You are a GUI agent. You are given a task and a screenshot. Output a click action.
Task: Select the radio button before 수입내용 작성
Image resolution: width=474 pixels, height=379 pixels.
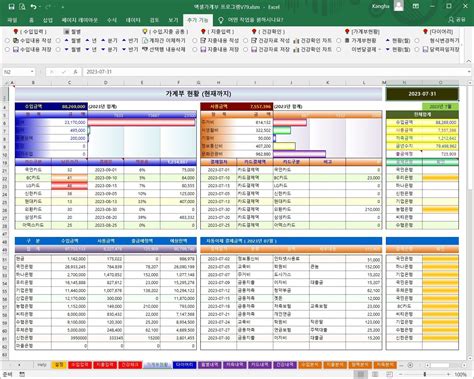pos(7,40)
